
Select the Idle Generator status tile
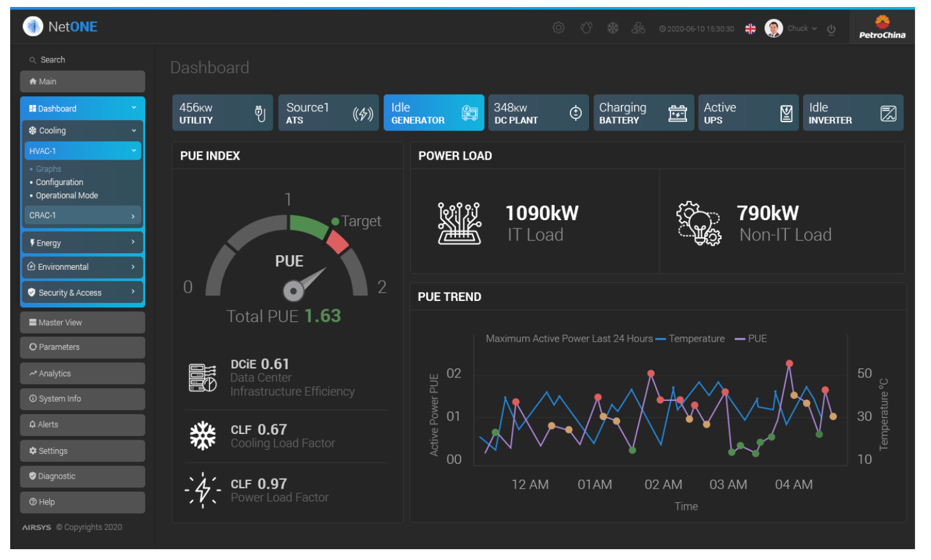click(434, 113)
